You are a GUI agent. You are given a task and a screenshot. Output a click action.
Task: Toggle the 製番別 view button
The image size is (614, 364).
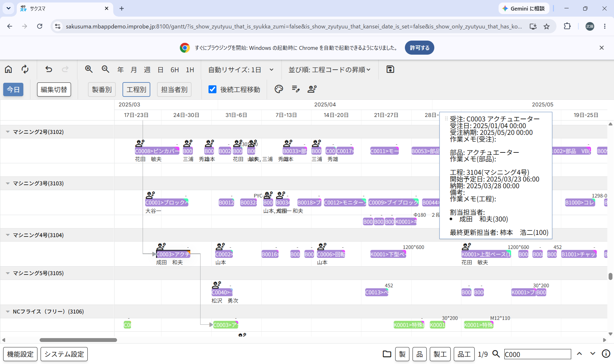102,89
